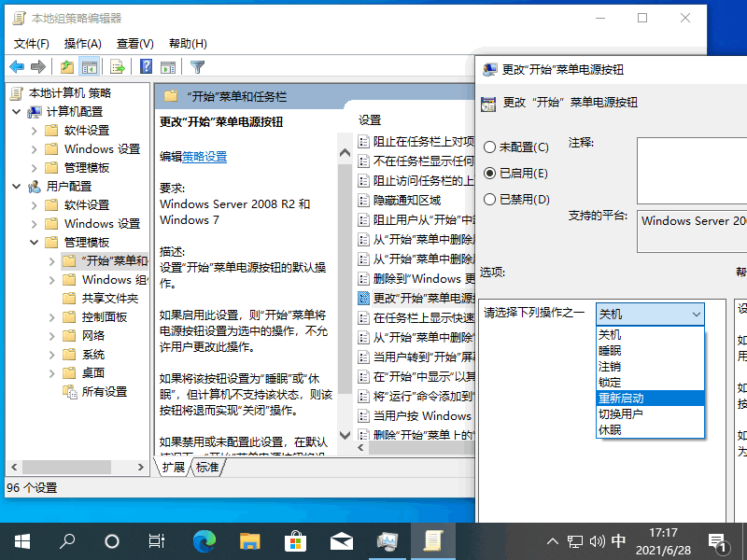Open Microsoft Store from taskbar
This screenshot has width=747, height=560.
pos(295,541)
